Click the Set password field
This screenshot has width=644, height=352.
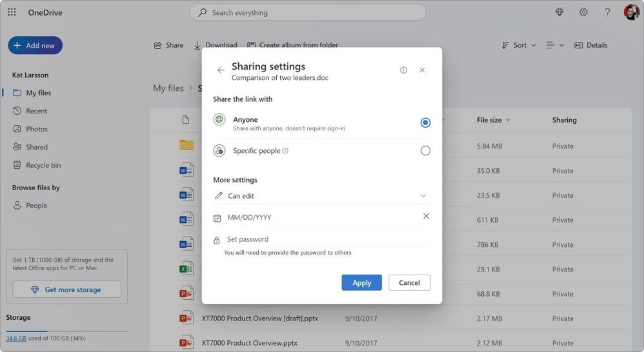323,239
